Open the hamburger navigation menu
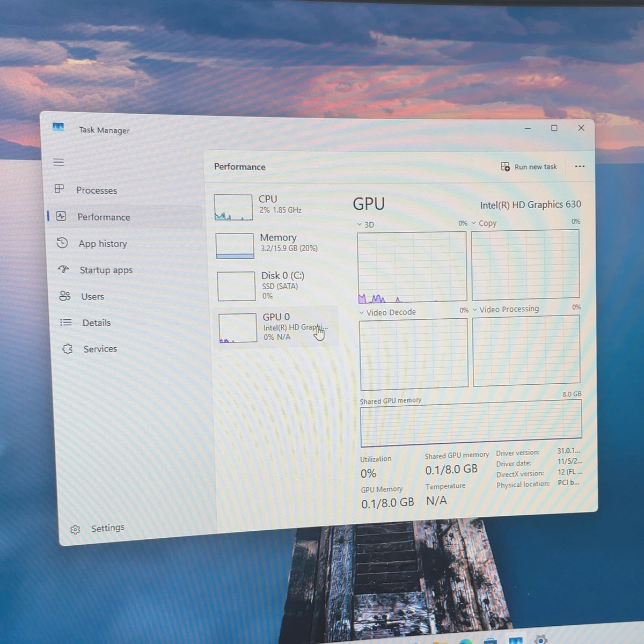Image resolution: width=644 pixels, height=644 pixels. 58,162
